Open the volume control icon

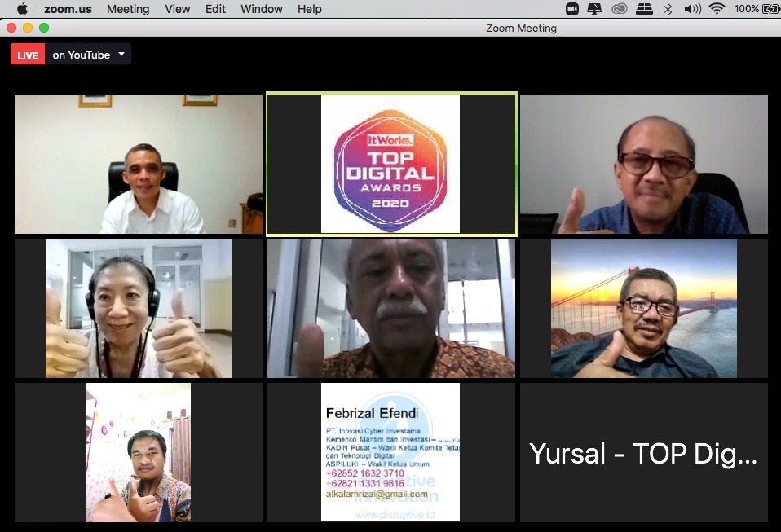[692, 9]
